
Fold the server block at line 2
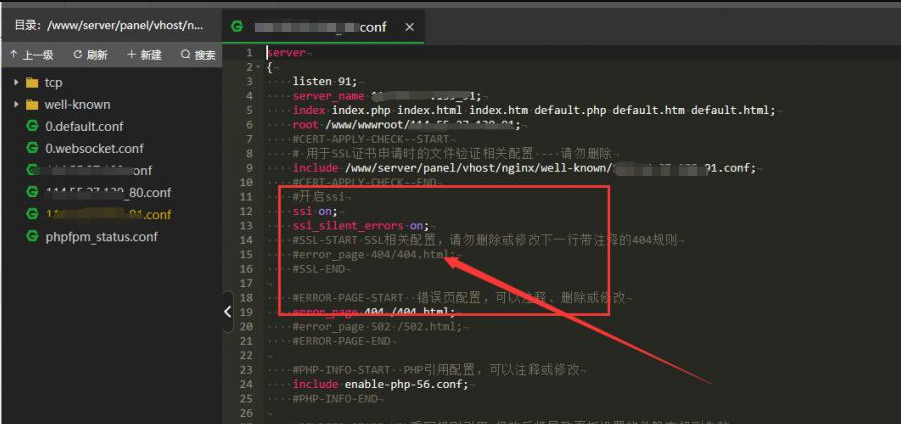[x=258, y=67]
